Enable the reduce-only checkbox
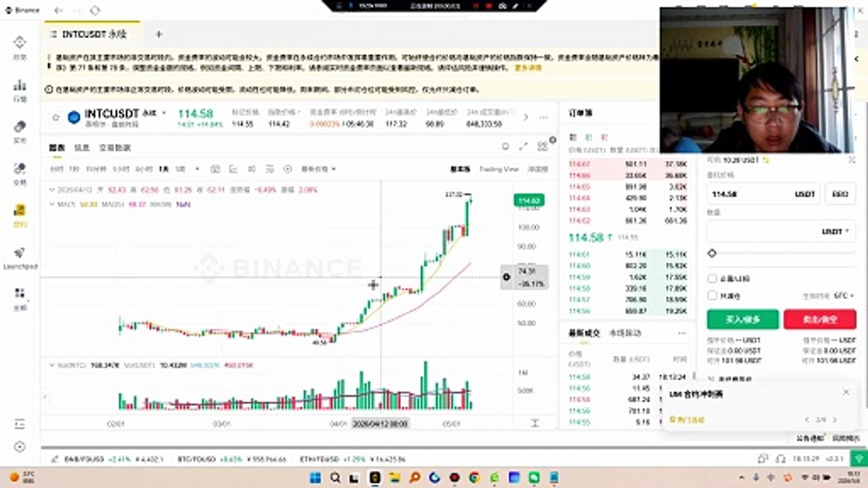The width and height of the screenshot is (868, 488). (x=712, y=296)
